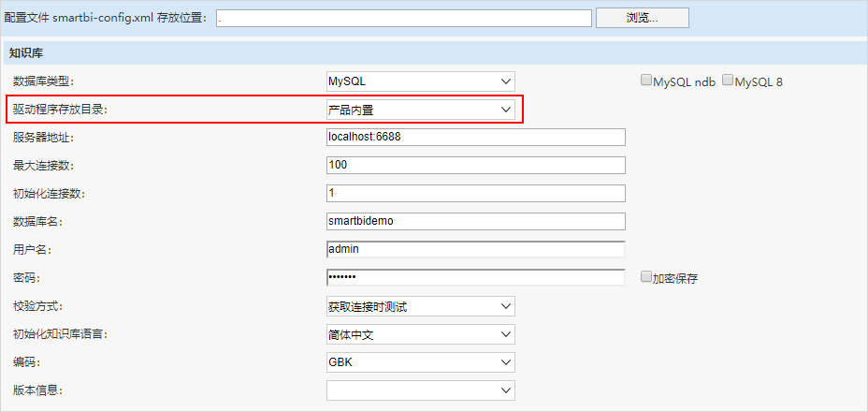Click the 数据库类型 label
The width and height of the screenshot is (868, 412).
click(44, 81)
